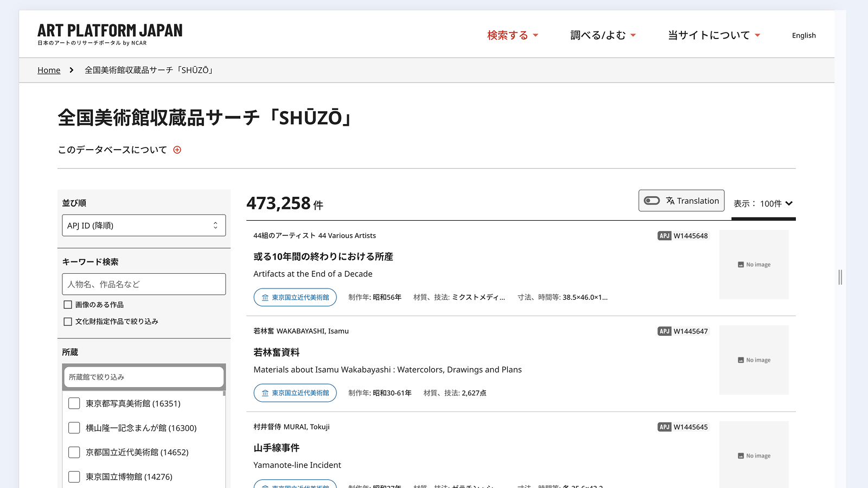This screenshot has width=868, height=488.
Task: Open No image thumbnail for 若林奮資料
Action: pyautogui.click(x=754, y=360)
